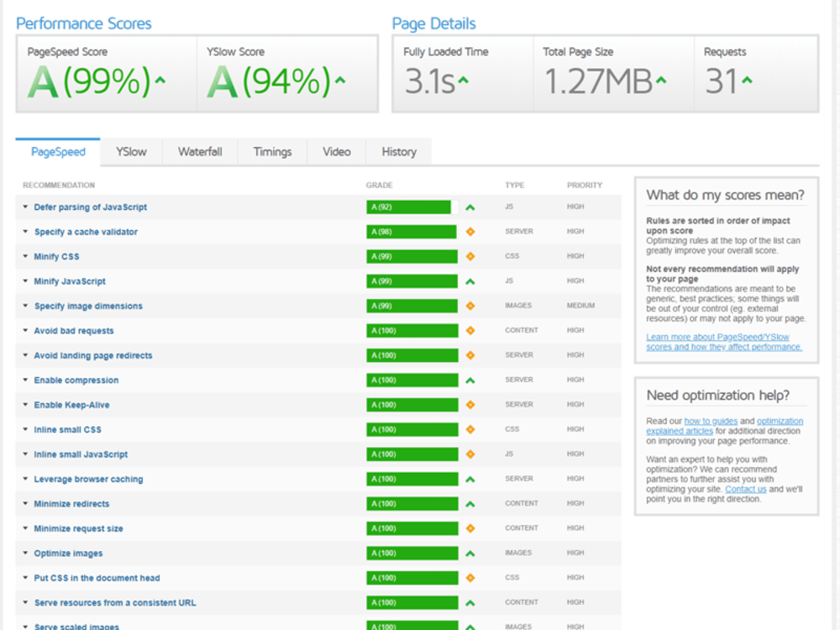The image size is (840, 630).
Task: Expand the Minimize redirects triangle
Action: (x=25, y=503)
